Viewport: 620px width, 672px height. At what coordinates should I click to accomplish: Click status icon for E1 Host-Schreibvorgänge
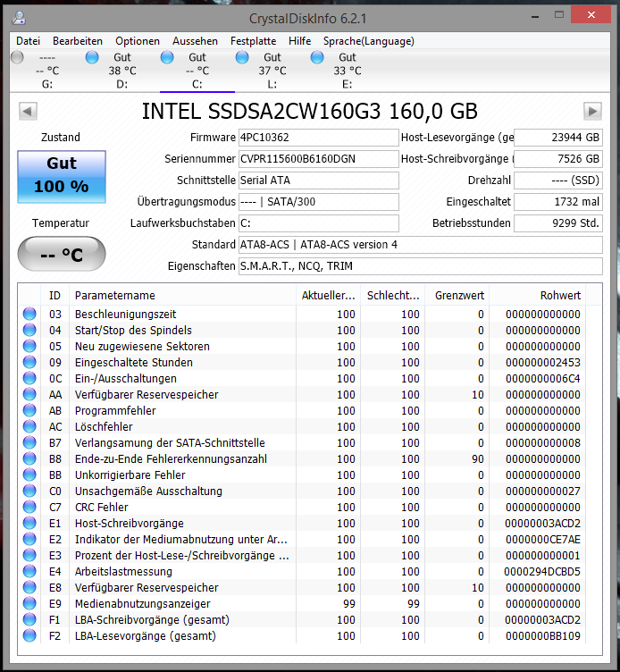pyautogui.click(x=29, y=523)
